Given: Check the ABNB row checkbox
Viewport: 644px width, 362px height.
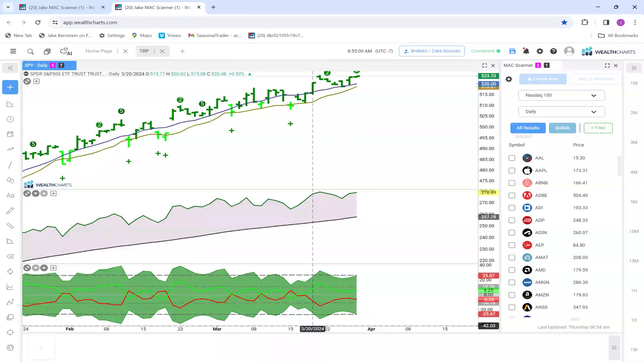Looking at the screenshot, I should 512,183.
